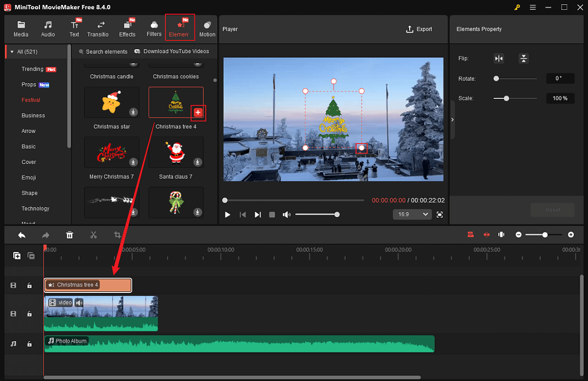Viewport: 588px width, 381px height.
Task: Delete the selected clip using the trash icon
Action: (x=69, y=235)
